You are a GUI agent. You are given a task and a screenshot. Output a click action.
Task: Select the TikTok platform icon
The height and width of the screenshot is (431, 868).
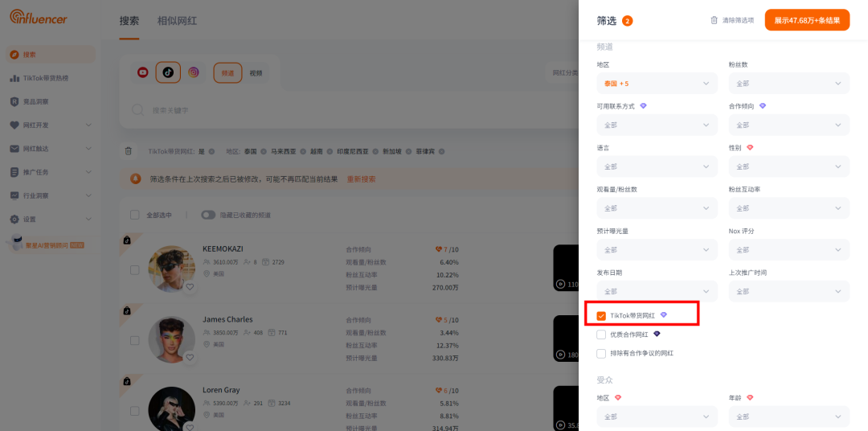168,72
